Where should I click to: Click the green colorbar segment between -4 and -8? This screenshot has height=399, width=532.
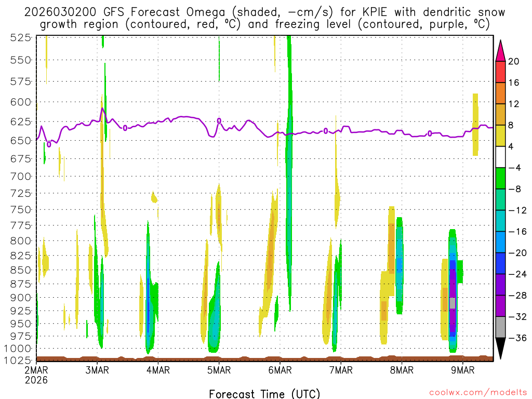click(500, 178)
